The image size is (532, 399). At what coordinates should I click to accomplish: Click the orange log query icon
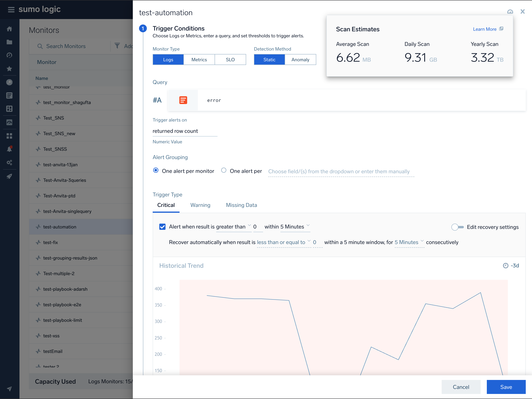[183, 100]
